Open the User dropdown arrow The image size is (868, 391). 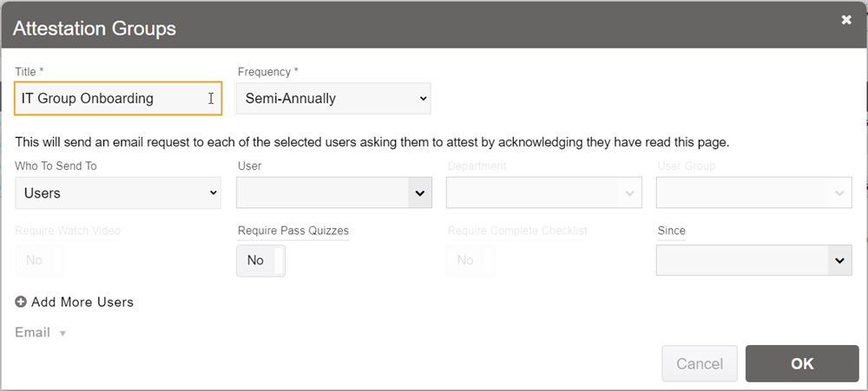tap(420, 193)
